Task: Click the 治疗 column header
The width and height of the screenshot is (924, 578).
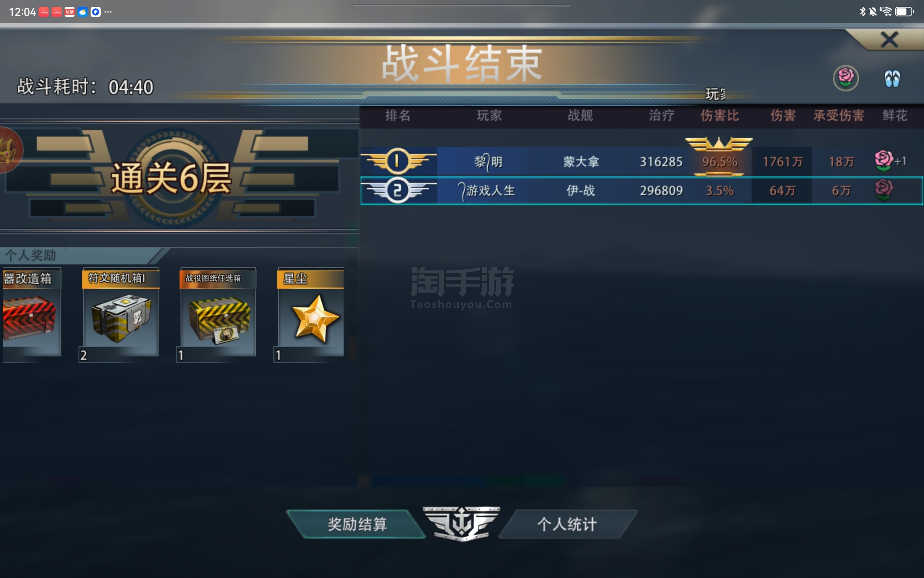Action: 662,116
